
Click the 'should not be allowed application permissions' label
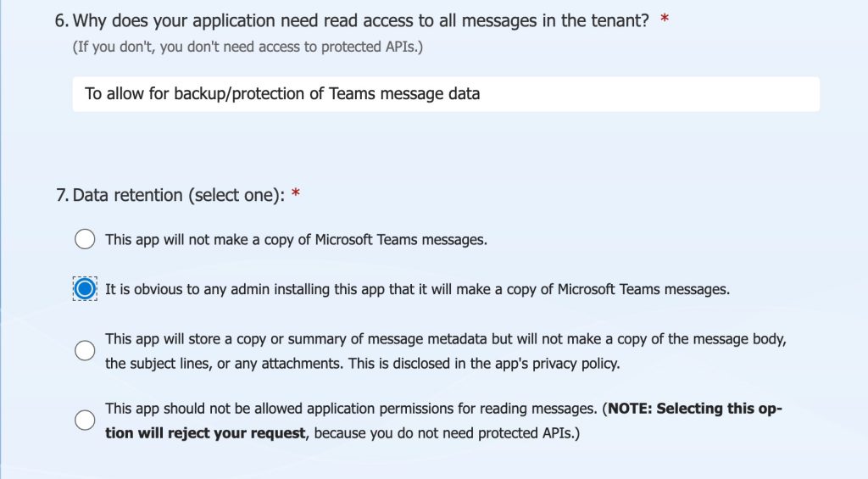[x=350, y=409]
